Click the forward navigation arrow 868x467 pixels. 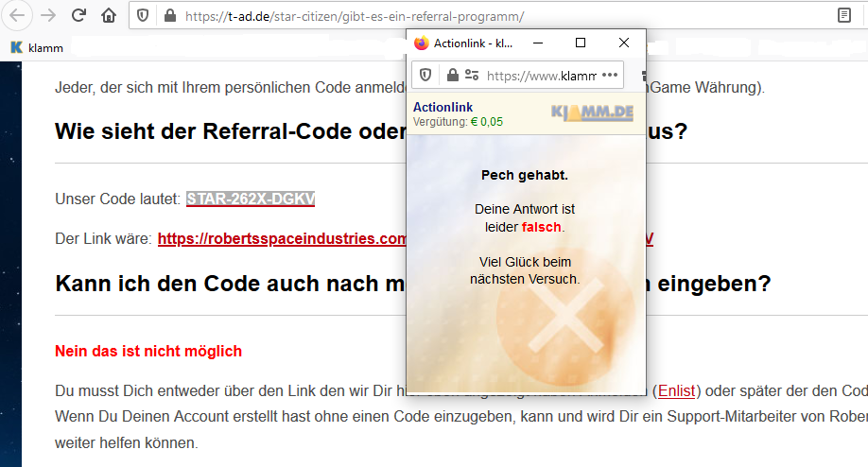(48, 16)
